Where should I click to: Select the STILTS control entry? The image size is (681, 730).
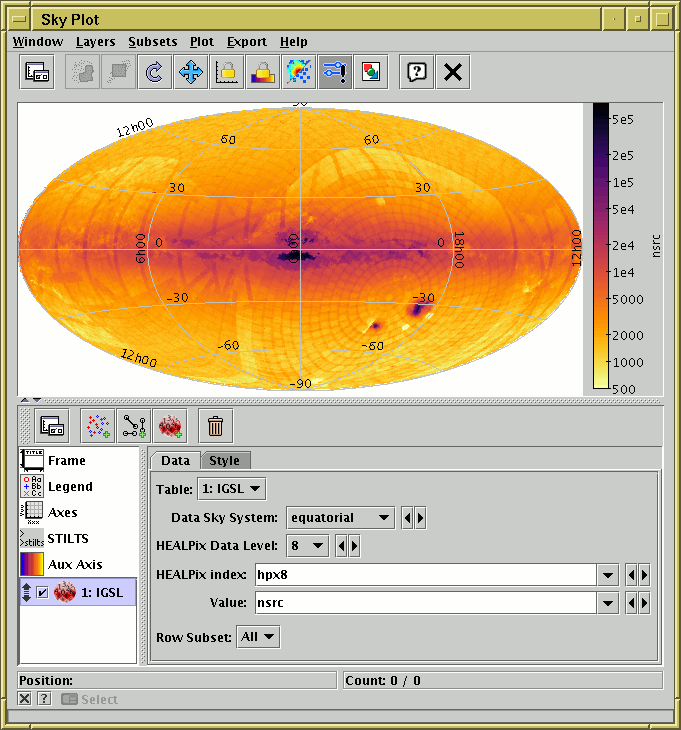tap(67, 539)
